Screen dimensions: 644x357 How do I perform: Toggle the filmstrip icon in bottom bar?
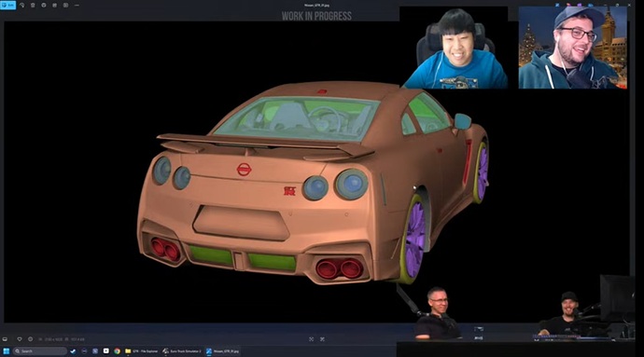click(x=5, y=339)
